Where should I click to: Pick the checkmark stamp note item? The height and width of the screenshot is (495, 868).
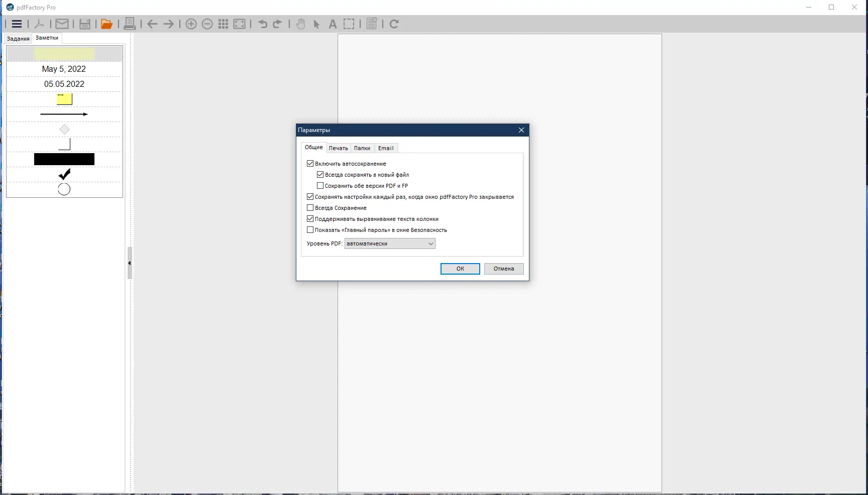click(64, 174)
